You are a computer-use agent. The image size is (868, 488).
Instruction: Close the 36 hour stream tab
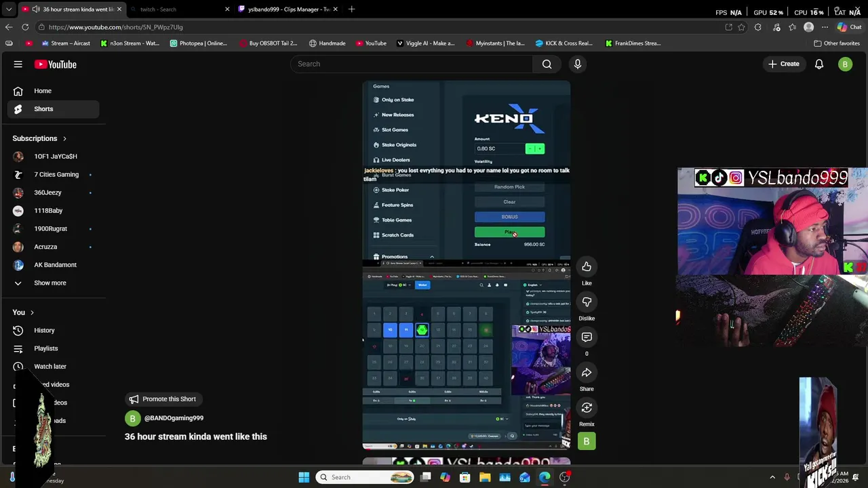tap(119, 9)
